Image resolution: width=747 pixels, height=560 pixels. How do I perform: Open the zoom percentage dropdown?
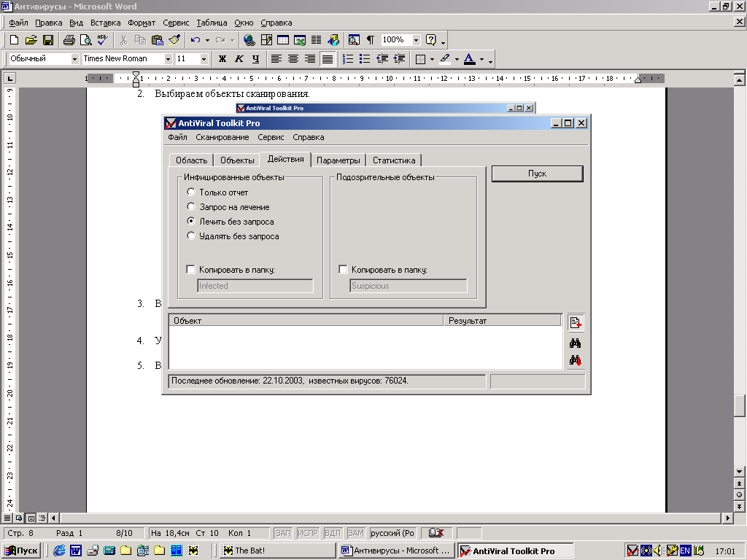[x=416, y=40]
